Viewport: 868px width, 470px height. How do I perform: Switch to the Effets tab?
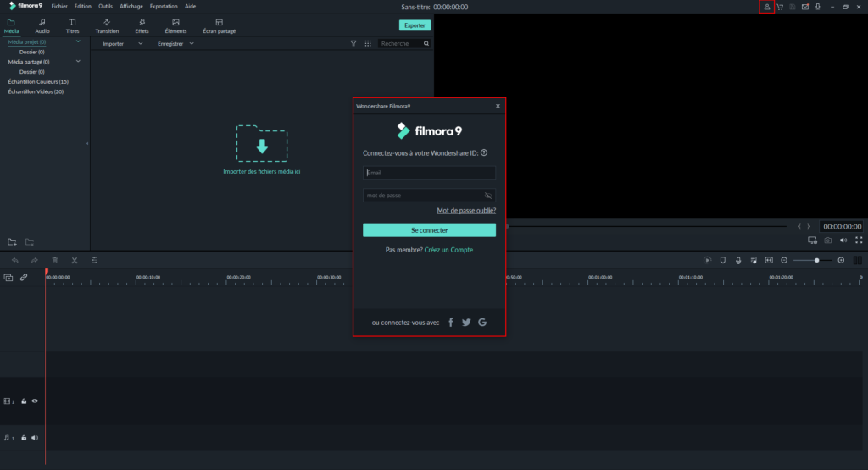142,26
